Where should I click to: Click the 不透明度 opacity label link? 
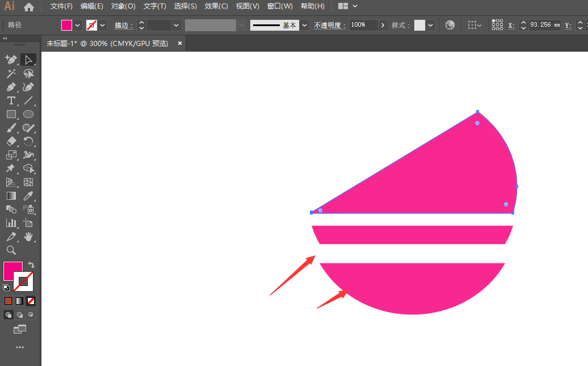(x=330, y=26)
